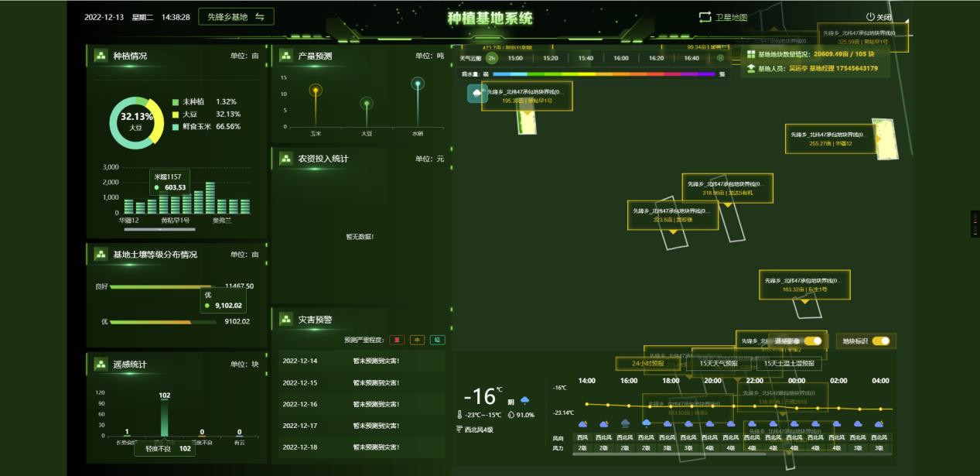Viewport: 980px width, 476px height.
Task: Click the 关闭 power icon
Action: [870, 17]
